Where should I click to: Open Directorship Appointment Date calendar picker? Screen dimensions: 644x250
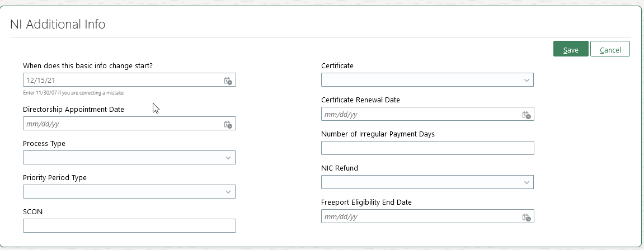coord(228,124)
